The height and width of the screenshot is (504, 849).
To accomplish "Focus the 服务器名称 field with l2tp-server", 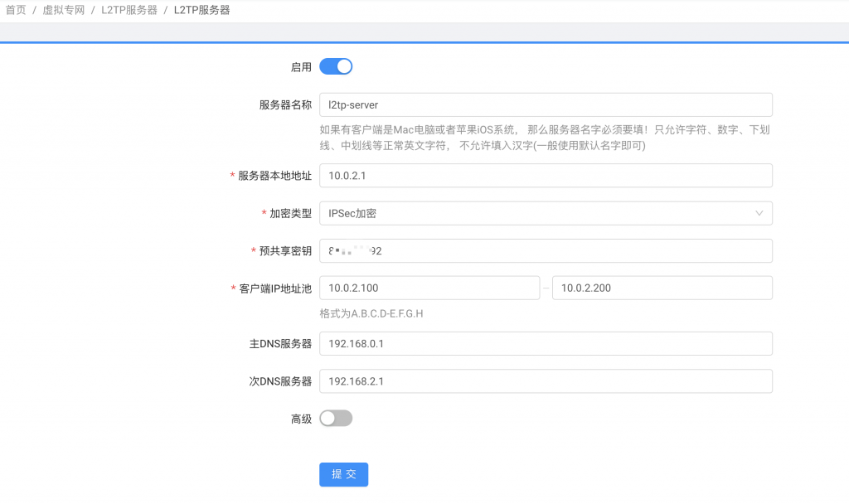I will tap(545, 105).
